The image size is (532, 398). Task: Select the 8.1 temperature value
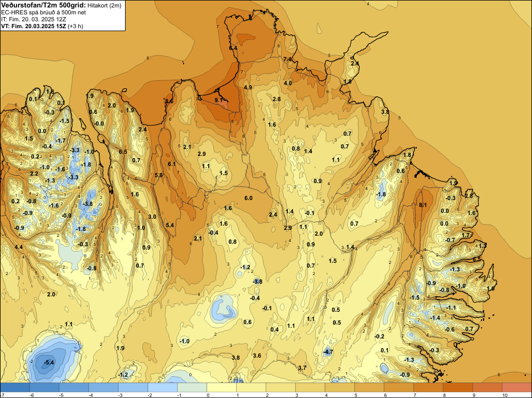click(x=423, y=205)
